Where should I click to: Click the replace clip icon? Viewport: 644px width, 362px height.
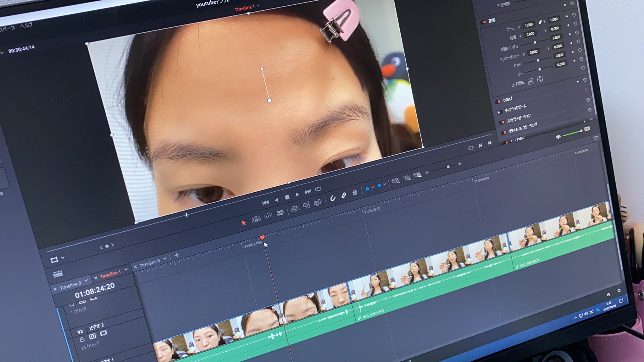(x=318, y=202)
